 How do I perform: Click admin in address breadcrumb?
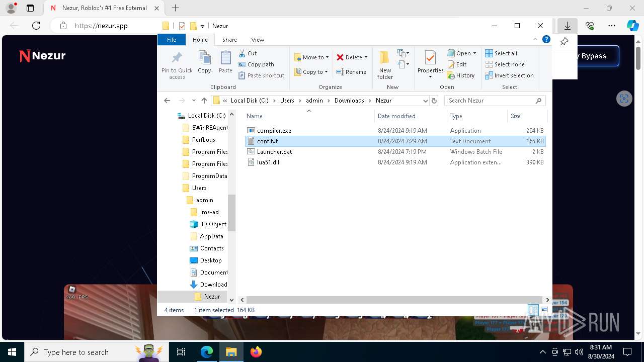pyautogui.click(x=314, y=101)
